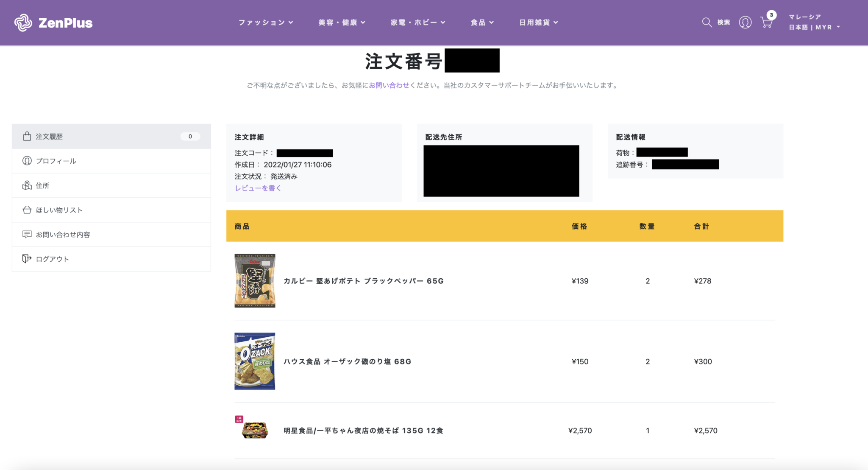Image resolution: width=868 pixels, height=470 pixels.
Task: Click the プロフィール person icon
Action: coord(26,161)
